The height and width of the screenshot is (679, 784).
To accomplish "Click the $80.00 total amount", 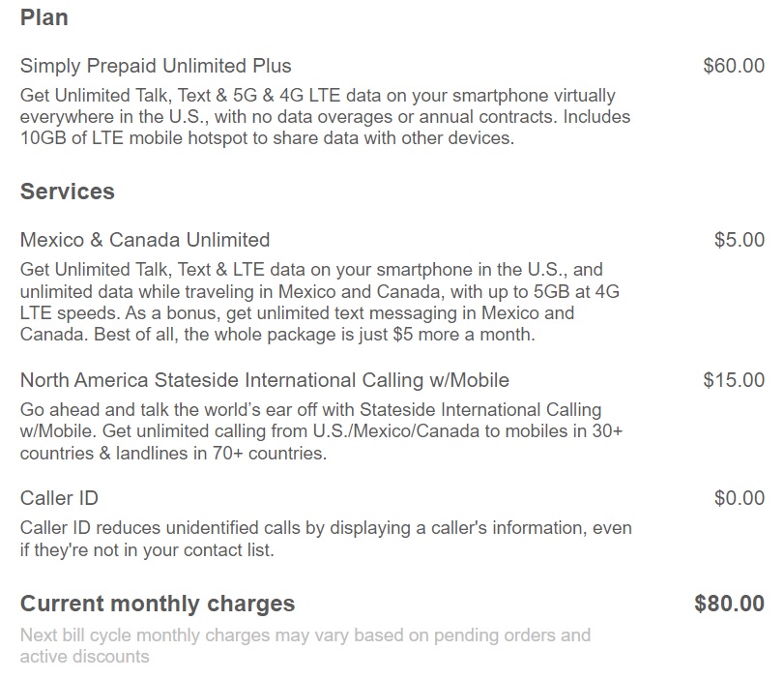I will pos(729,604).
